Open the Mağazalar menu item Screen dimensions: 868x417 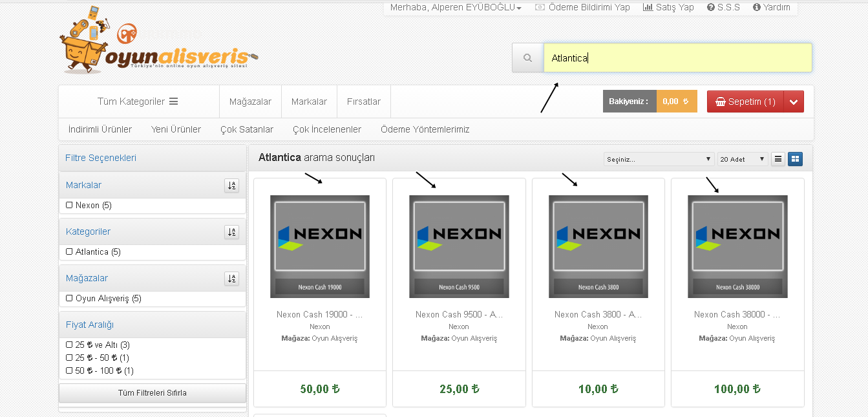(250, 102)
